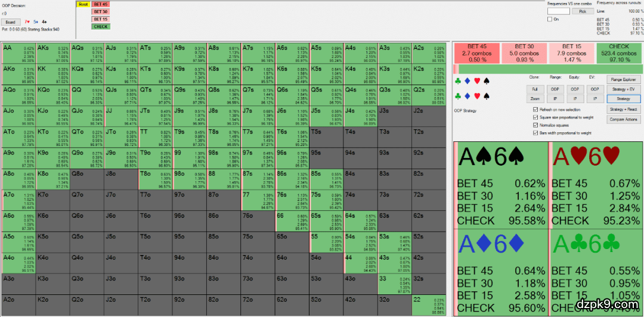Image resolution: width=644 pixels, height=317 pixels.
Task: Select the red heart in lower suit row
Action: (x=476, y=95)
